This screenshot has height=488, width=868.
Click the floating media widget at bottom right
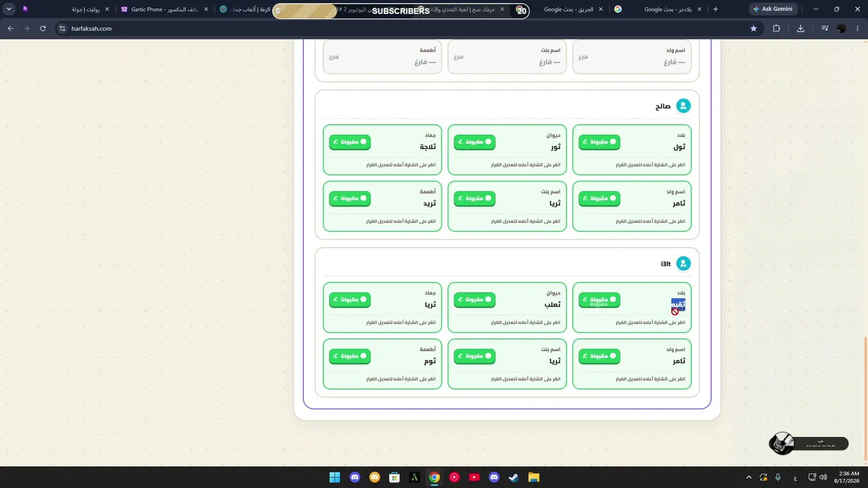809,444
